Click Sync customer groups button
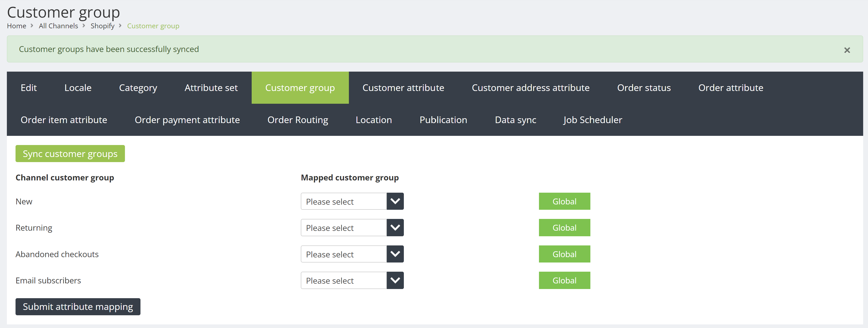The height and width of the screenshot is (328, 868). [x=70, y=153]
